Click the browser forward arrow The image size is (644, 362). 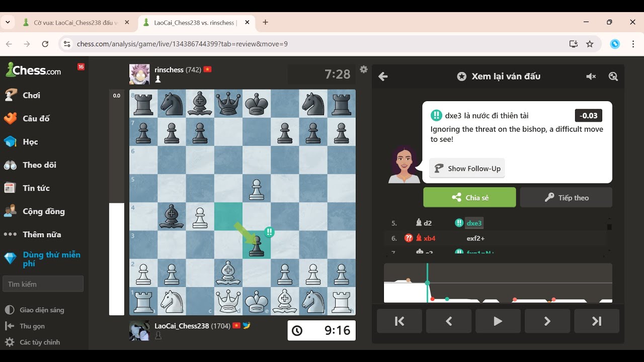click(27, 44)
